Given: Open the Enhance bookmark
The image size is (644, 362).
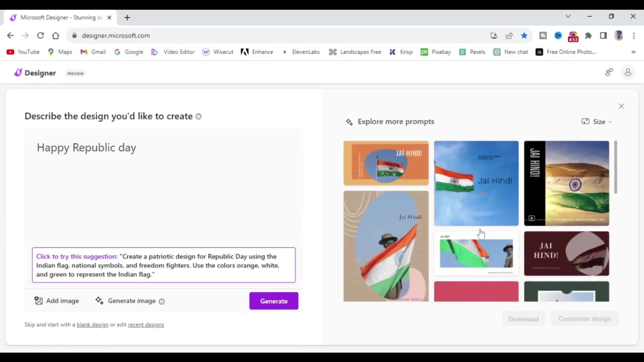Looking at the screenshot, I should 257,52.
